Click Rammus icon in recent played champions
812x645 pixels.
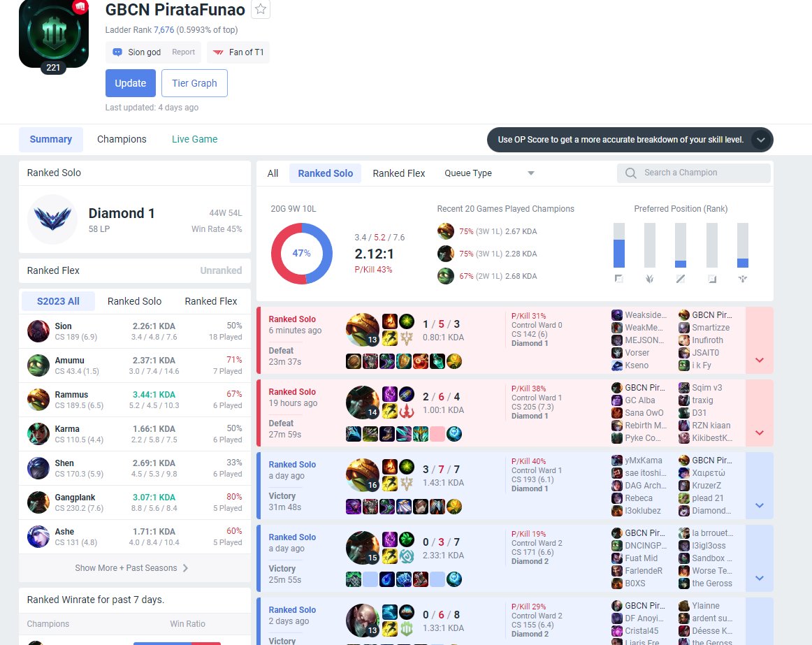pyautogui.click(x=445, y=231)
